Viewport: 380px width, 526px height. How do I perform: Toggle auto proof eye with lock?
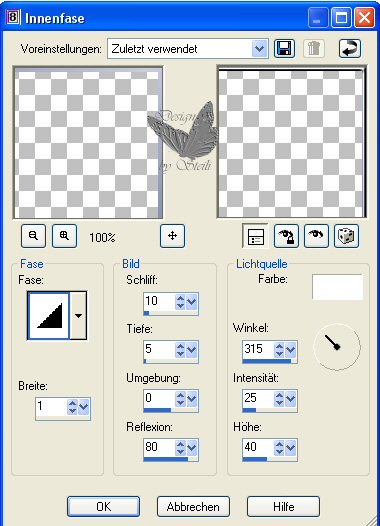[286, 236]
